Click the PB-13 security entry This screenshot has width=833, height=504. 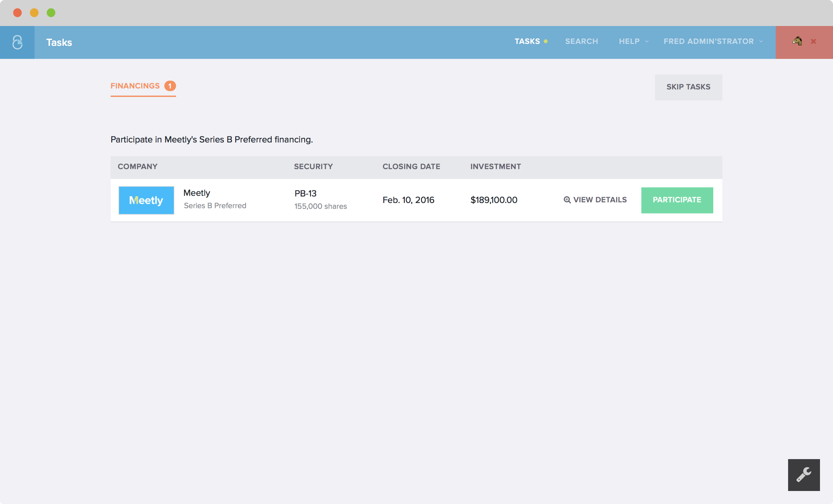[305, 193]
